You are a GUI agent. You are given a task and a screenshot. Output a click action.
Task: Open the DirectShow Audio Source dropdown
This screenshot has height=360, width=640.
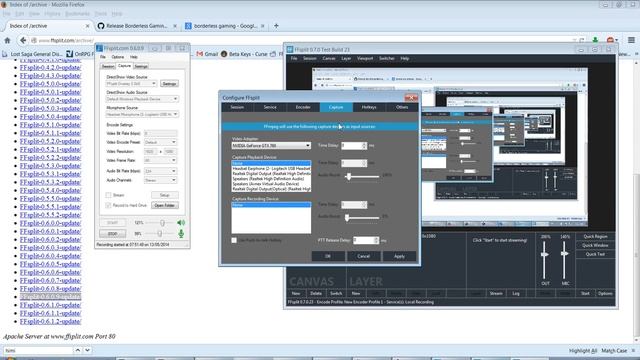tap(142, 99)
